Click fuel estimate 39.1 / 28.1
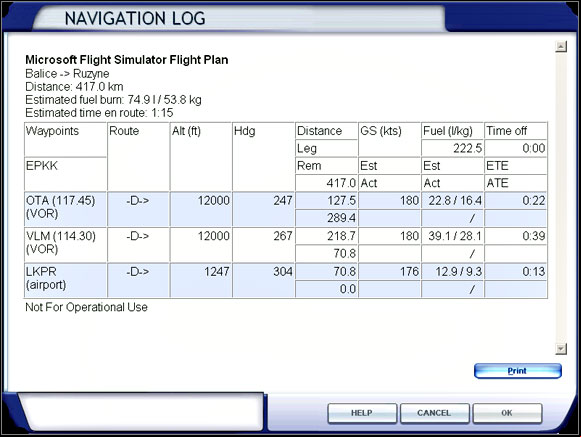Screen dimensions: 581x437 (x=452, y=236)
